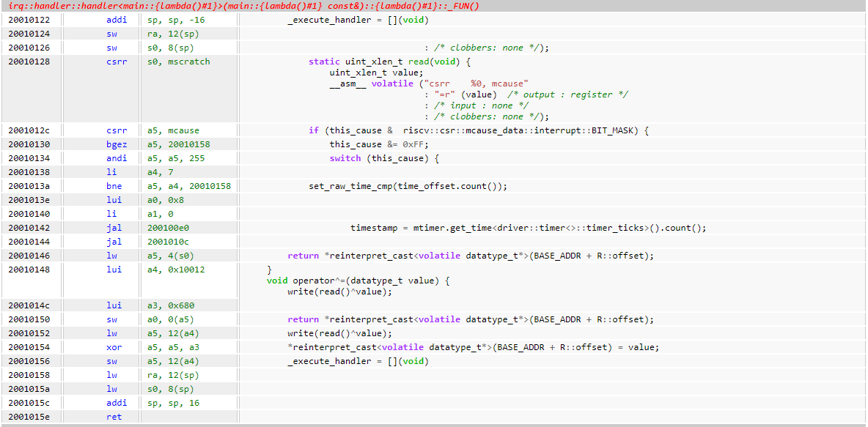Select the switch (this_cause) source line

(x=384, y=158)
